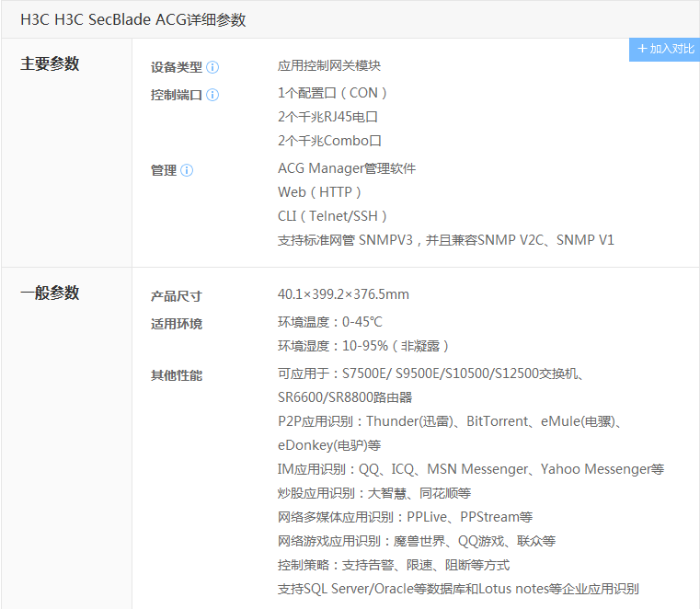
Task: Open info icon next to 控制端口
Action: tap(212, 95)
